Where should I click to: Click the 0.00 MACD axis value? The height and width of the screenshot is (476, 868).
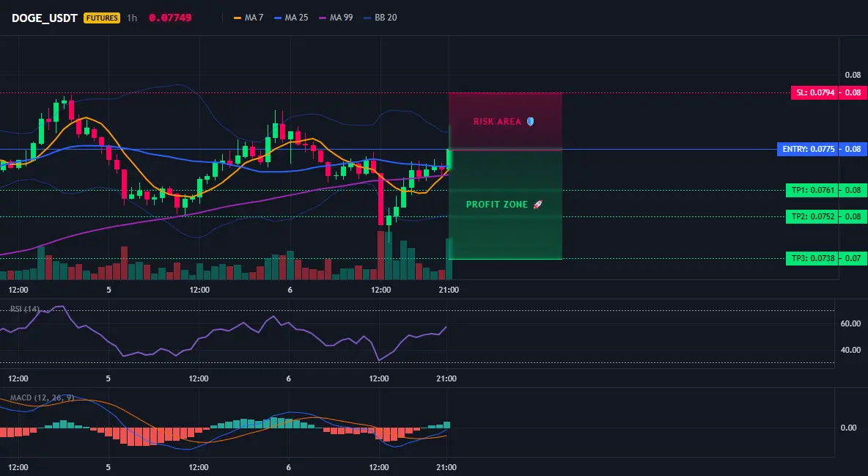coord(849,428)
